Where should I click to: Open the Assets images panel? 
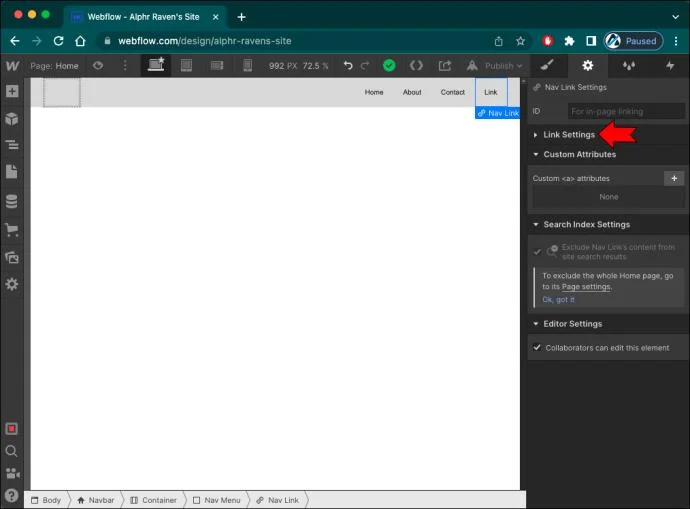pyautogui.click(x=12, y=257)
